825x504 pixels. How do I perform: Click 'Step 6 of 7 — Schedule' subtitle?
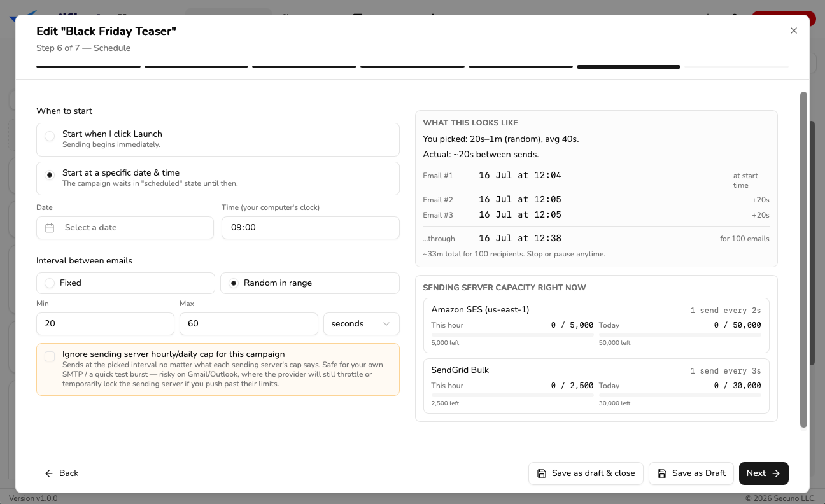pyautogui.click(x=83, y=48)
